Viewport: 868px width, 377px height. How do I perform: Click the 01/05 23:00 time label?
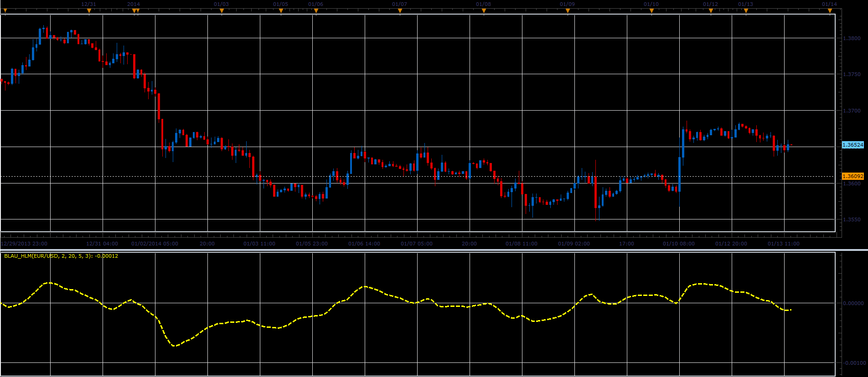[312, 244]
